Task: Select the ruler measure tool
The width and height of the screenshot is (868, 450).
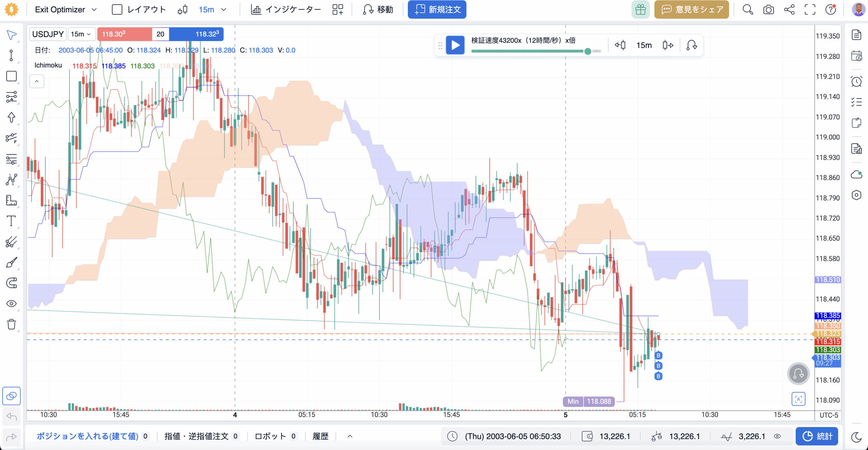Action: 12,200
